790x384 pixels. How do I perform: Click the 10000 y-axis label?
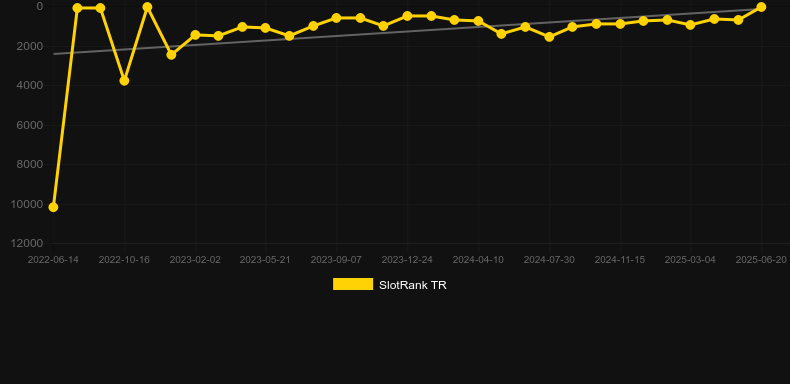coord(27,204)
